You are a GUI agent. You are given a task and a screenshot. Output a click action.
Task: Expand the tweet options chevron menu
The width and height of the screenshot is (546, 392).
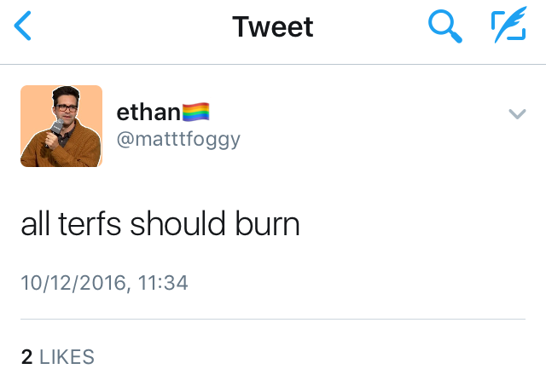point(517,113)
